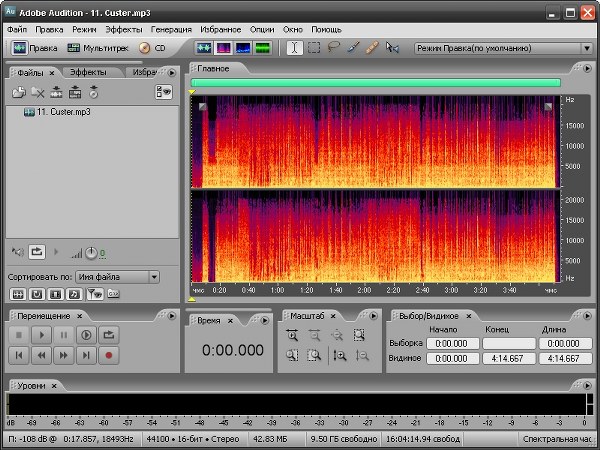The image size is (600, 450).
Task: Toggle the loop play button in Files panel
Action: click(37, 252)
